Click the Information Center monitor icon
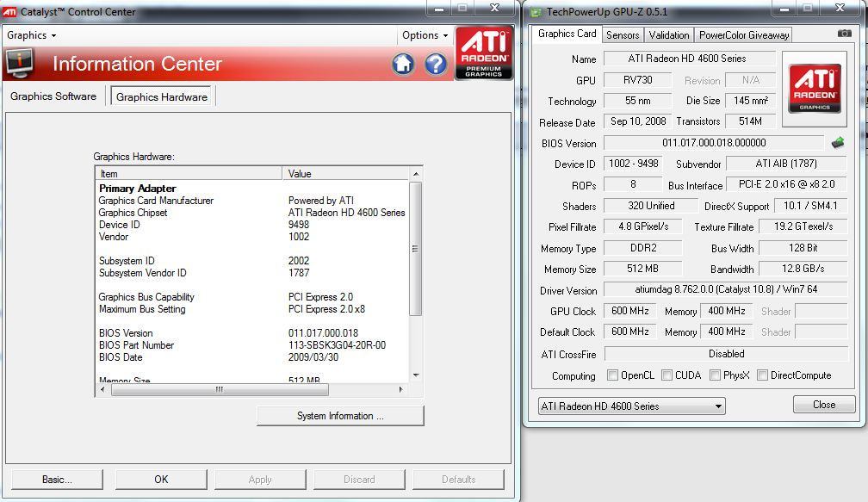868x502 pixels. coord(19,63)
